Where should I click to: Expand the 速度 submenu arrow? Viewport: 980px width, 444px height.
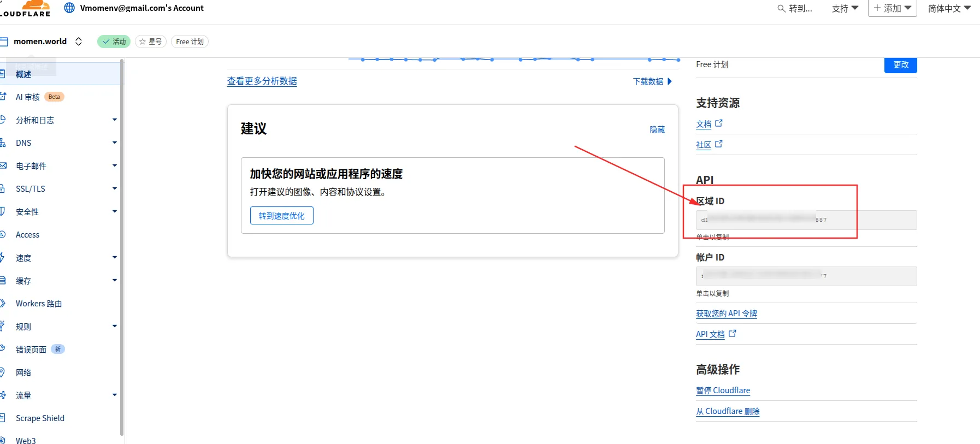(115, 257)
